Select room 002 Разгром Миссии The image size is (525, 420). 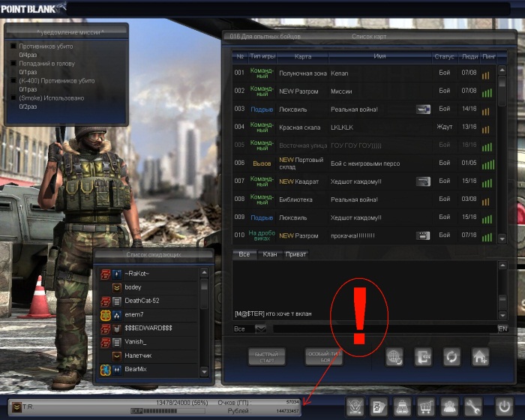point(364,91)
